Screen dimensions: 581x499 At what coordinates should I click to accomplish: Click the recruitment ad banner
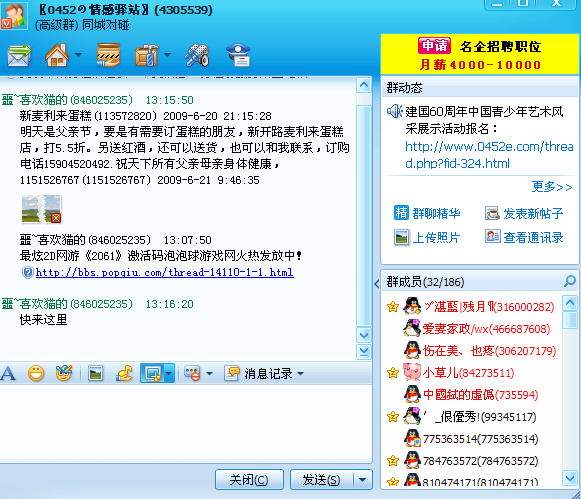(x=479, y=54)
